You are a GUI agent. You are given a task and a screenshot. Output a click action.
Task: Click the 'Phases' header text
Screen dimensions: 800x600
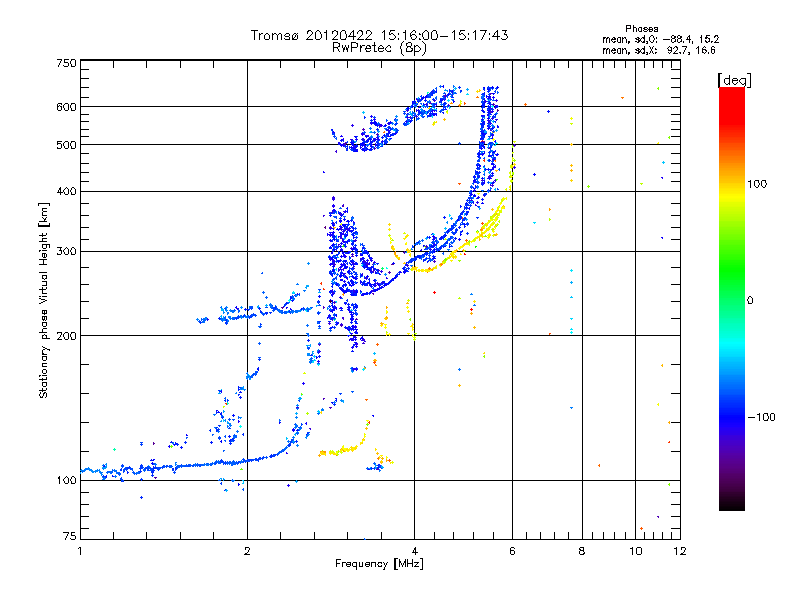tap(641, 29)
